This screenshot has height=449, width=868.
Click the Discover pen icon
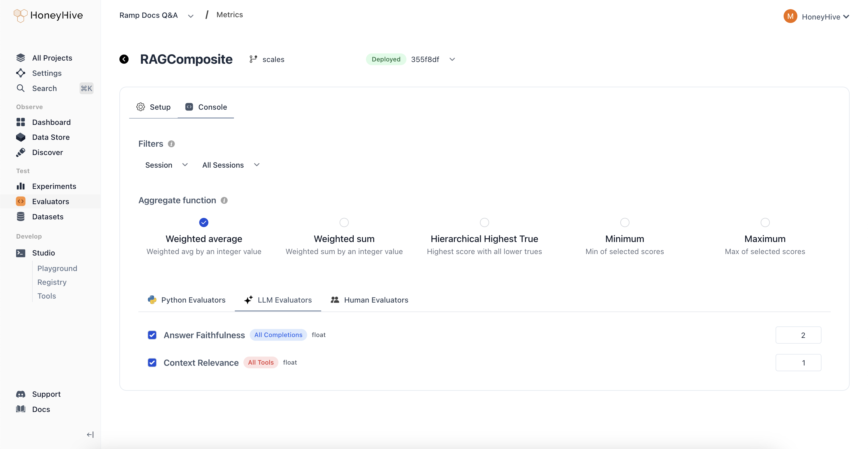click(21, 152)
